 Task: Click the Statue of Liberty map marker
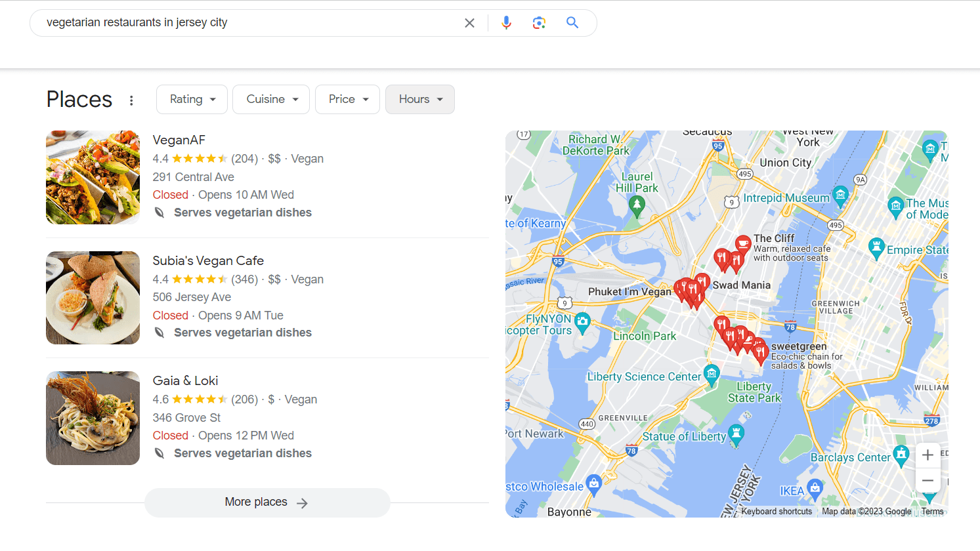(x=736, y=434)
